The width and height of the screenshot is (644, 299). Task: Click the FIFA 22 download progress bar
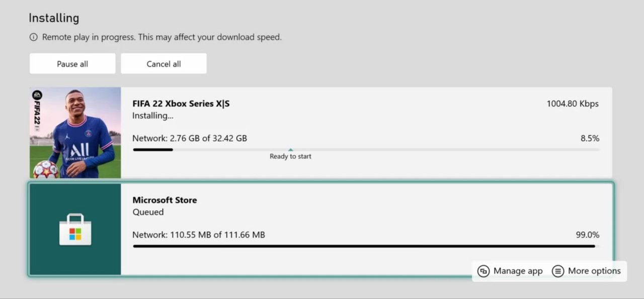pos(366,149)
